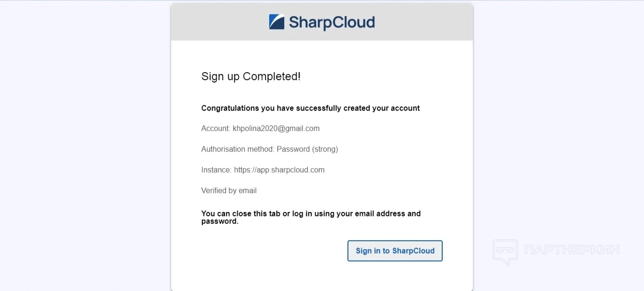Click the congratulations account created message
This screenshot has width=644, height=291.
click(310, 108)
